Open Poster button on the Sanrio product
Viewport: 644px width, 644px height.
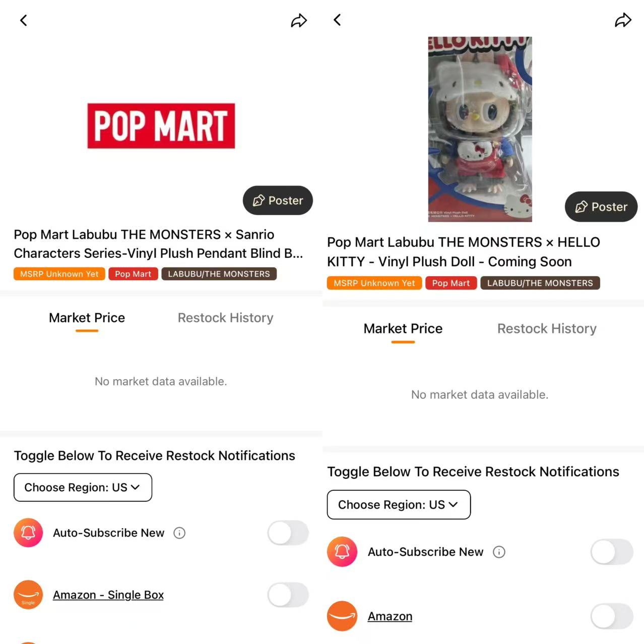tap(278, 201)
